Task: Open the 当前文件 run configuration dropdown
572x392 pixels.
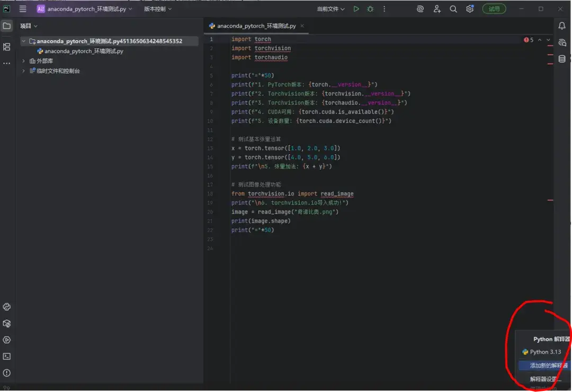Action: 331,8
